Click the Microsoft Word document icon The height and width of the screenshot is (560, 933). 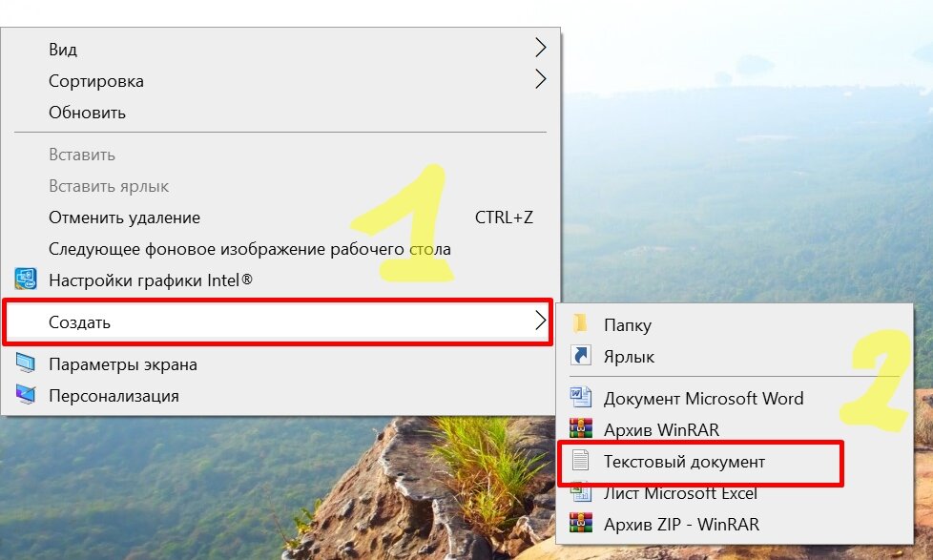tap(581, 397)
